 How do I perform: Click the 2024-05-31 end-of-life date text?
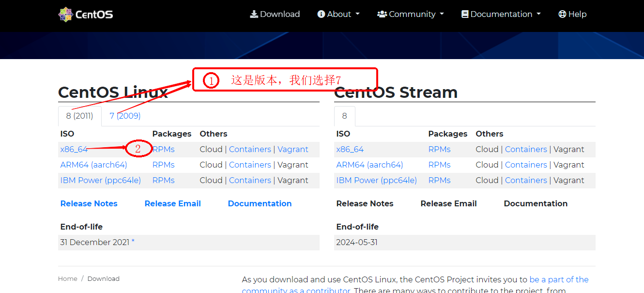click(x=357, y=242)
